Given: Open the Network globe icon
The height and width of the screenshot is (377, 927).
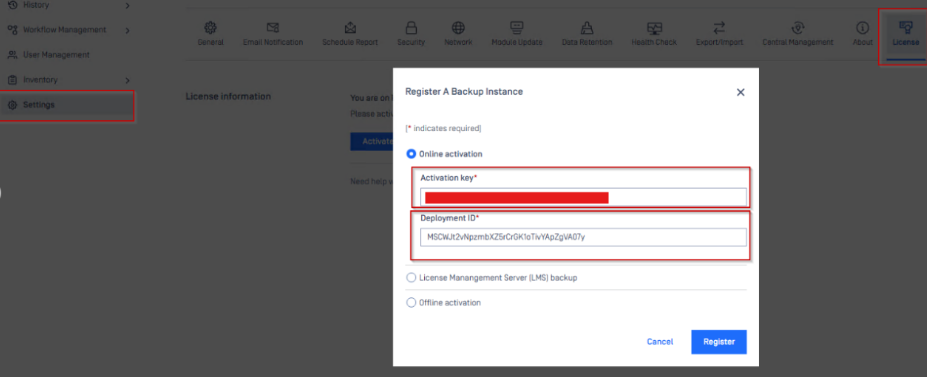Looking at the screenshot, I should (x=458, y=28).
